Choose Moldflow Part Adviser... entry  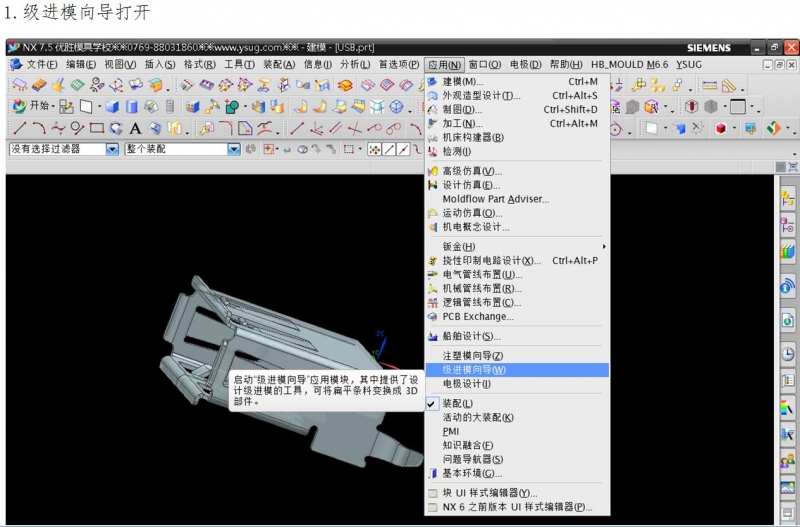[x=517, y=199]
